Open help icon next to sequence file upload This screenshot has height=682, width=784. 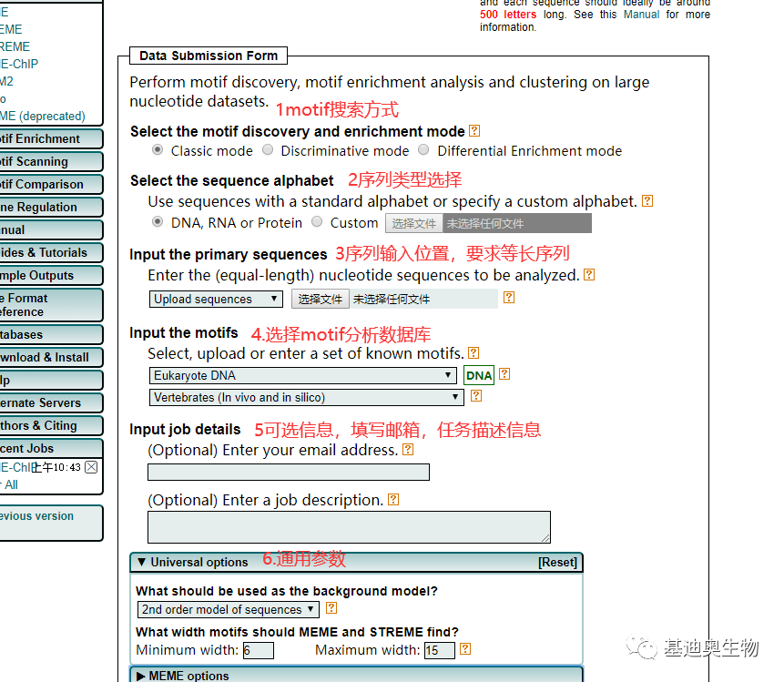coord(509,298)
